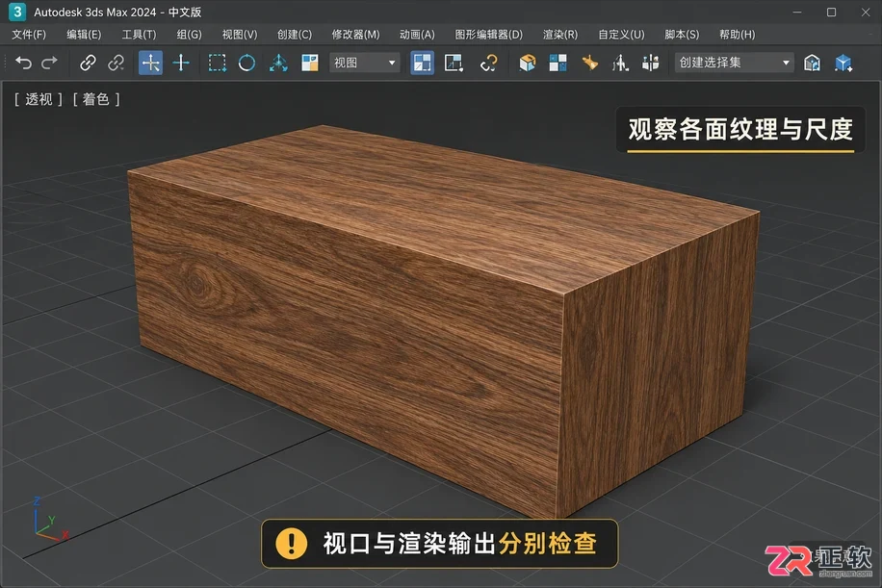Screen dimensions: 882x588
Task: Click the [着色] shading mode label
Action: click(95, 99)
